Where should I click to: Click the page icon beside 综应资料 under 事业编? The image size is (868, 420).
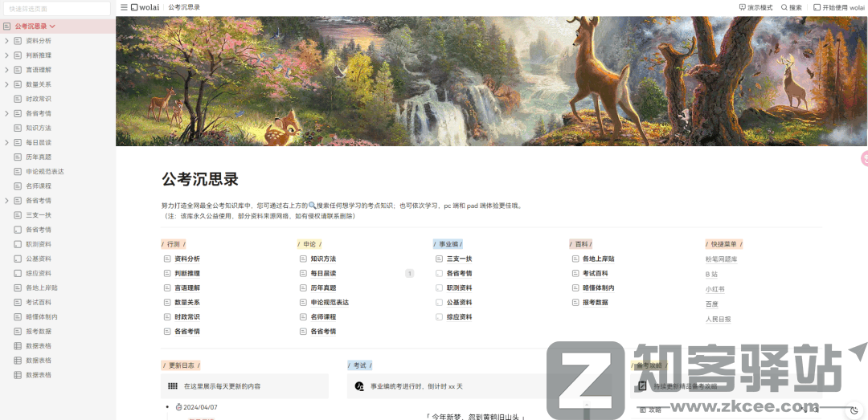click(439, 317)
